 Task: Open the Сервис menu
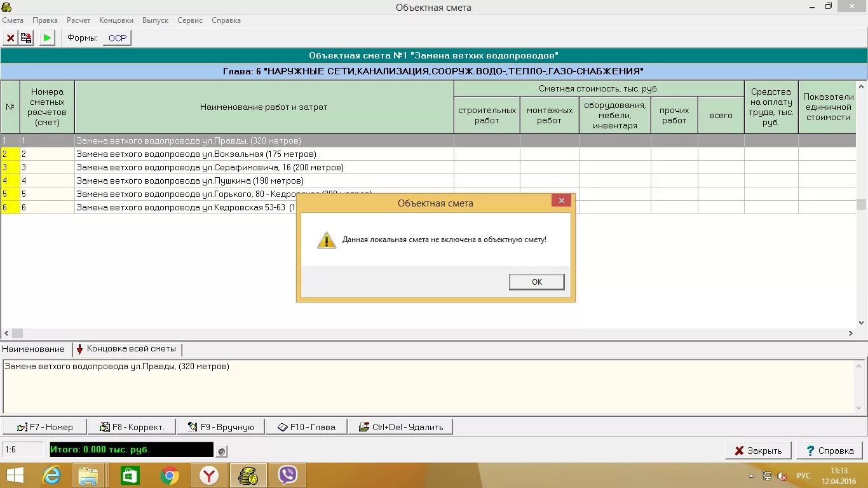coord(190,20)
